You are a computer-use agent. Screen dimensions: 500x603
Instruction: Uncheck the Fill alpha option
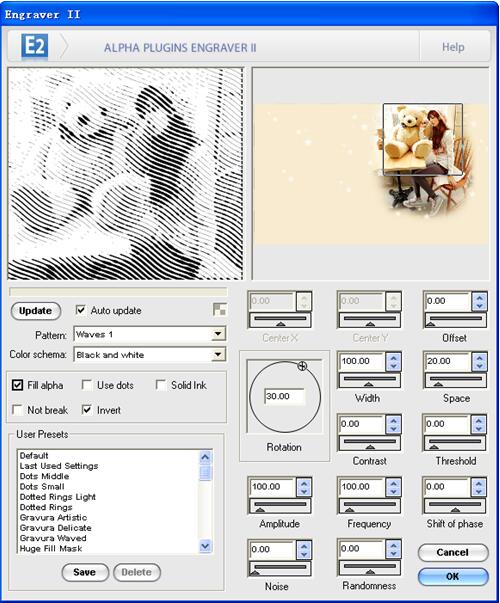18,385
